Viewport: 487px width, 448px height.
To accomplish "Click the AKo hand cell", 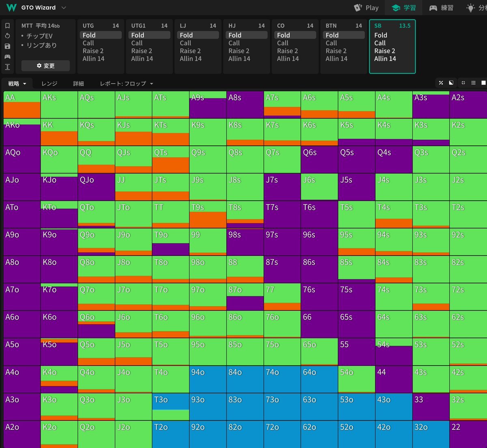I will pyautogui.click(x=22, y=132).
